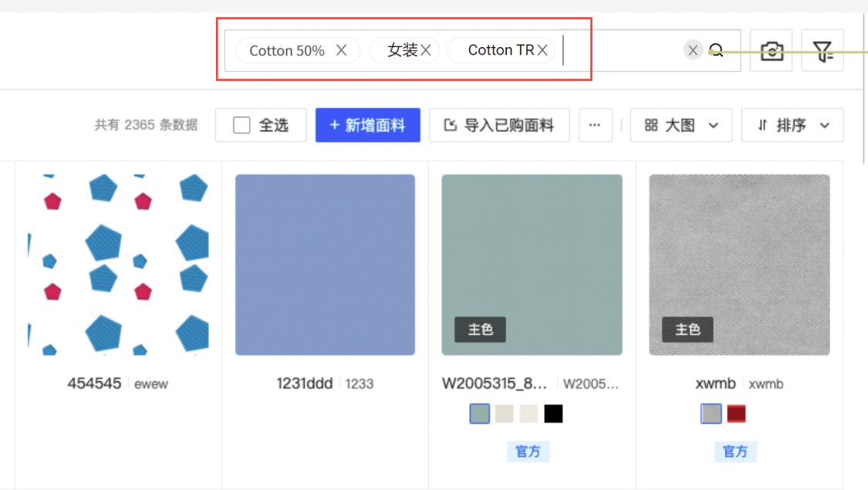868x490 pixels.
Task: Open the more options ellipsis button
Action: click(595, 125)
